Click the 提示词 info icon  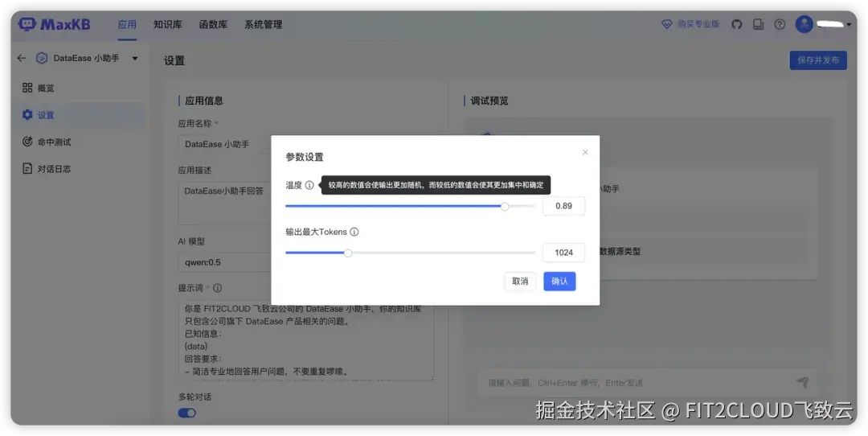218,288
